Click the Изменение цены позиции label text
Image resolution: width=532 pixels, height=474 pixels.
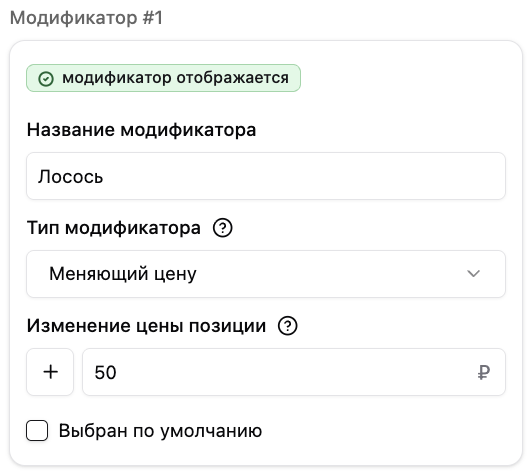pyautogui.click(x=146, y=326)
